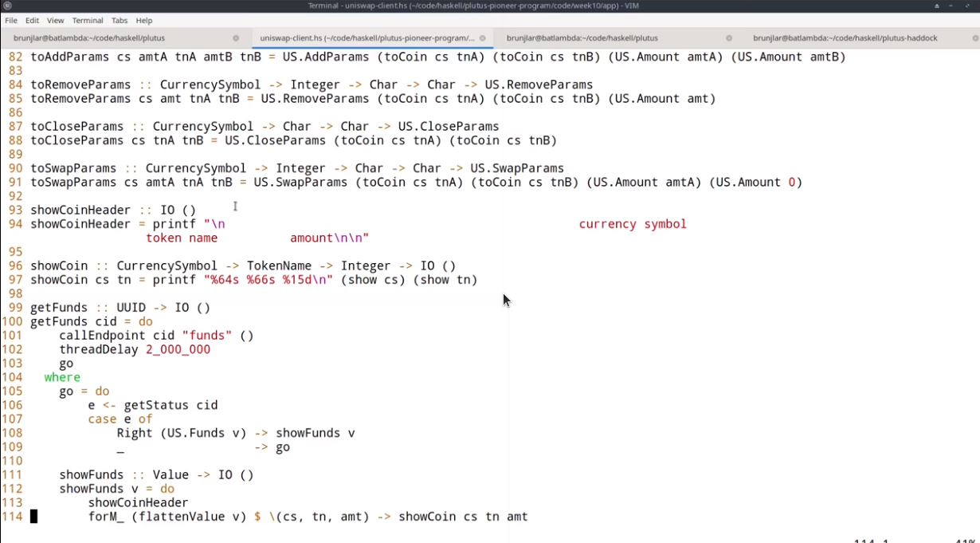Close the uniswap-client.hs tab

[483, 38]
